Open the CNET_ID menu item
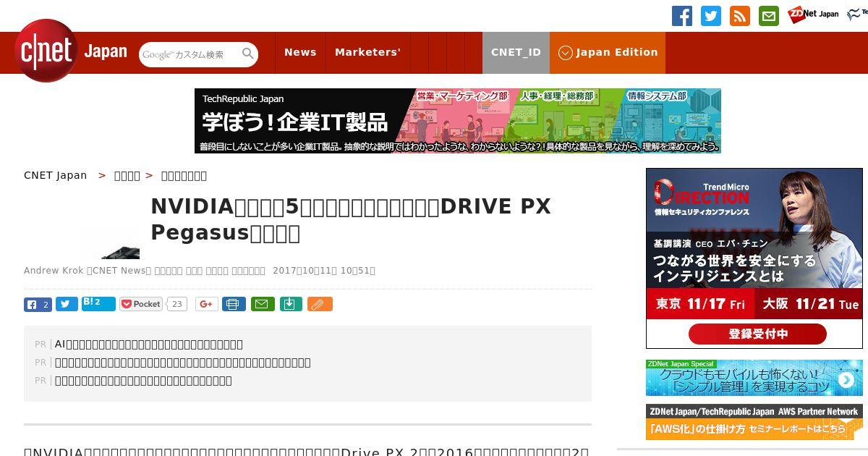 (x=516, y=52)
